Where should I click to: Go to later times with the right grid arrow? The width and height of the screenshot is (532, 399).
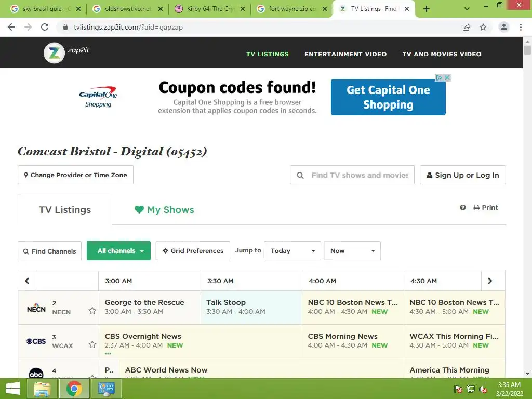490,281
